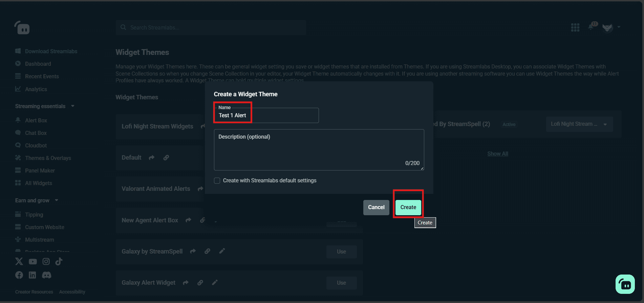Open the Creator Resources link
The image size is (644, 303).
pyautogui.click(x=34, y=292)
